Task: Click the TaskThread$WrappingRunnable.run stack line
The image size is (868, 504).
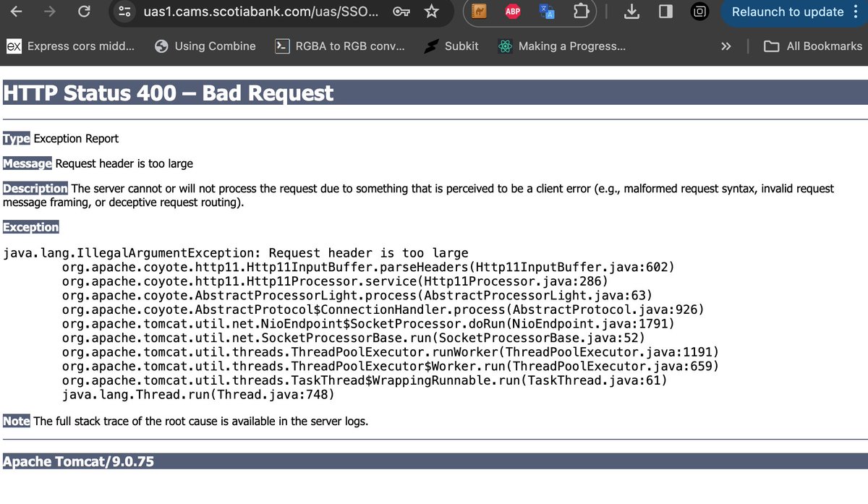Action: click(365, 380)
